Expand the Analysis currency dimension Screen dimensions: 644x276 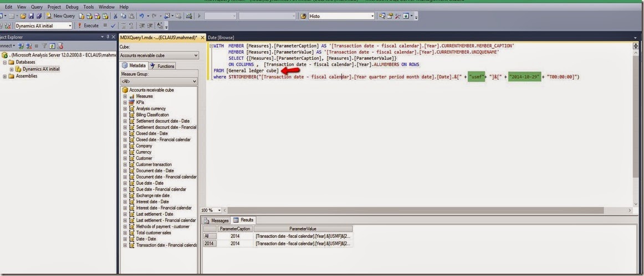click(x=125, y=109)
